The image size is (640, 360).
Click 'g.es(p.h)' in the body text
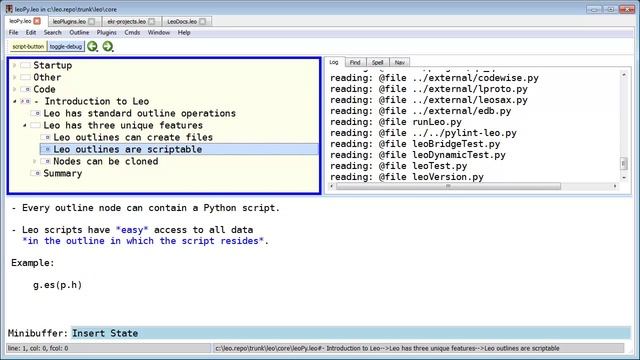tap(58, 285)
